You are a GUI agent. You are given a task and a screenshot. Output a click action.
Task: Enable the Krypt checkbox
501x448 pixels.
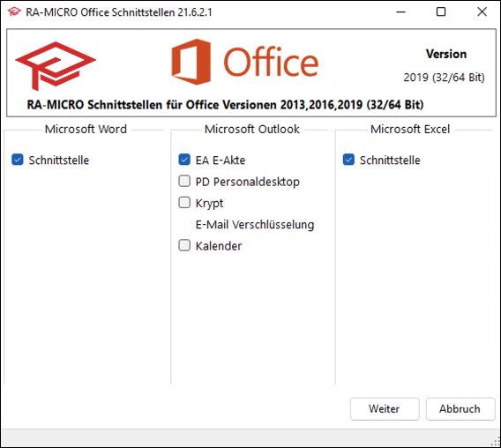click(x=184, y=202)
